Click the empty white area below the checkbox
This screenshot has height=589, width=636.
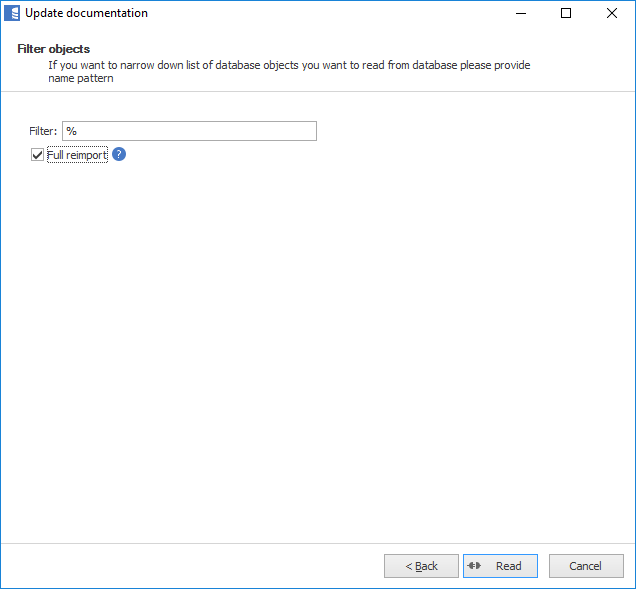(x=300, y=350)
